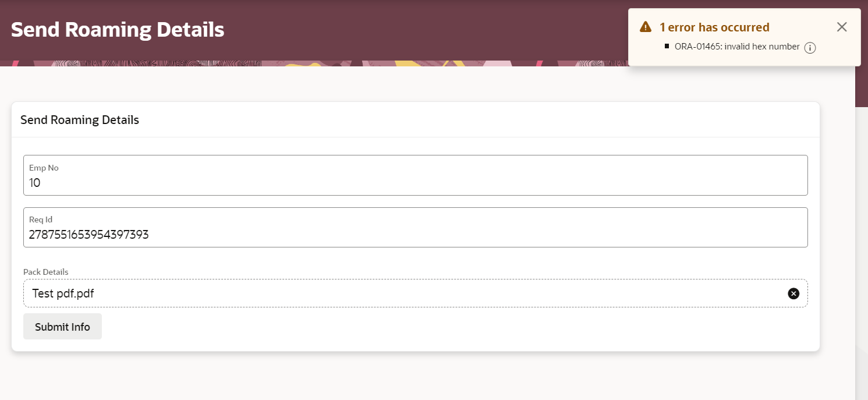Click the Emp No field label
The height and width of the screenshot is (400, 868).
coord(44,168)
